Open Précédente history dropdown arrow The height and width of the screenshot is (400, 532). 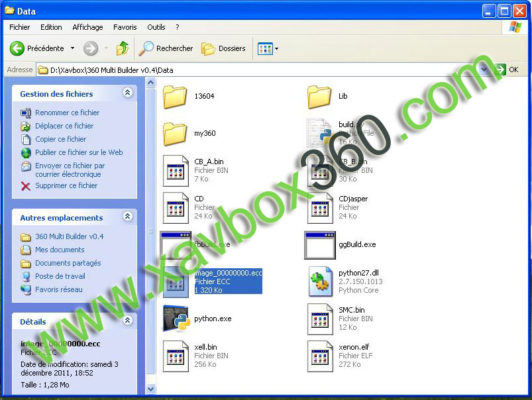pyautogui.click(x=72, y=48)
